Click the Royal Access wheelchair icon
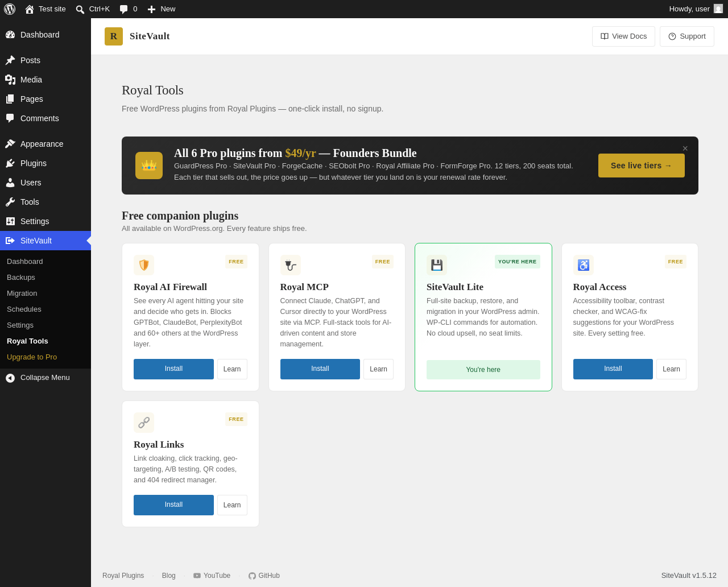Screen dimensions: 728x587 (584, 265)
